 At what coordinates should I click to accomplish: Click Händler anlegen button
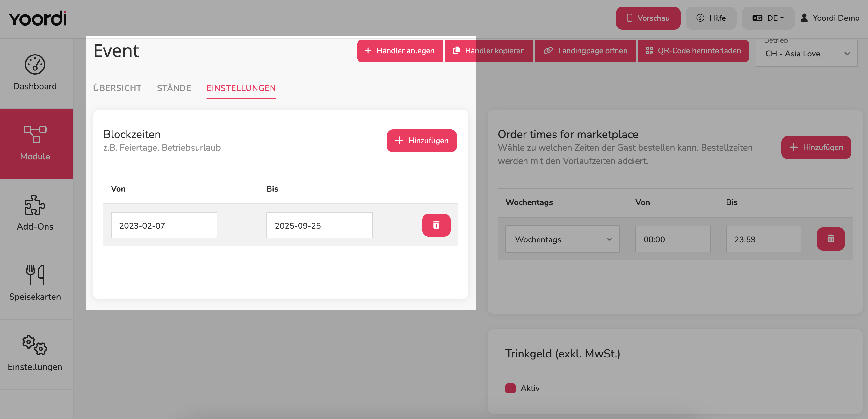click(x=399, y=51)
